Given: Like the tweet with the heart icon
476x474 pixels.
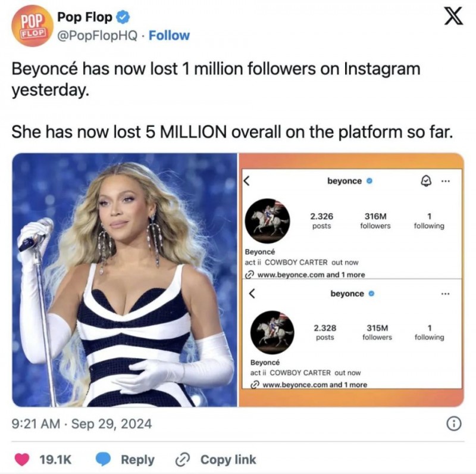Looking at the screenshot, I should click(x=23, y=459).
